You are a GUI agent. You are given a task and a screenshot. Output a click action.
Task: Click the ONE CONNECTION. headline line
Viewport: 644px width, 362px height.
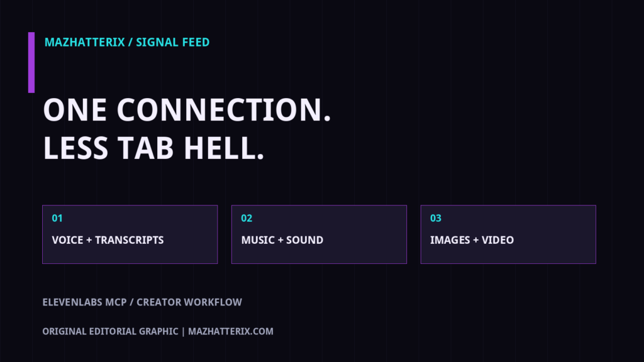pos(187,110)
